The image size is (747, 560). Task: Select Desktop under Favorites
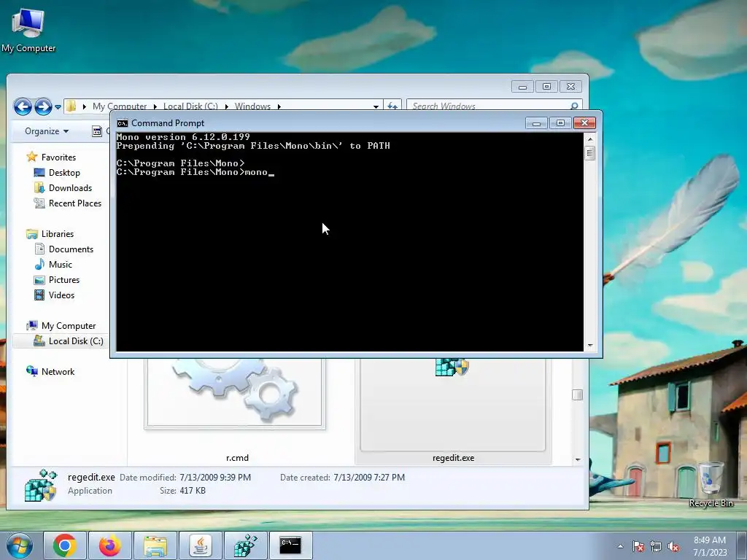[x=57, y=172]
